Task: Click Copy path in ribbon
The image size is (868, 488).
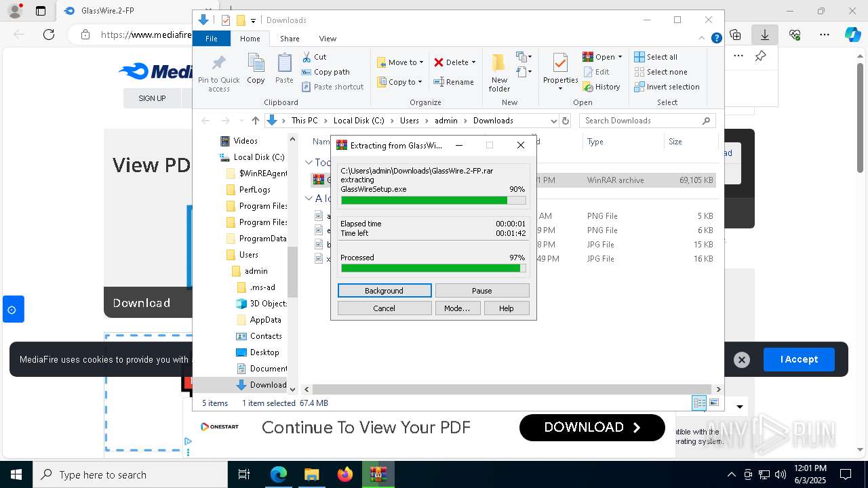Action: pyautogui.click(x=325, y=72)
